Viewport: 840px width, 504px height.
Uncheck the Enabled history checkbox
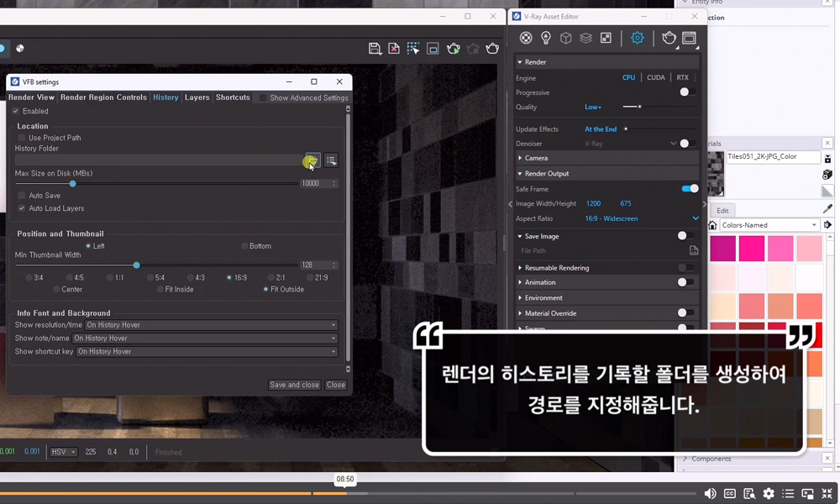pos(15,111)
